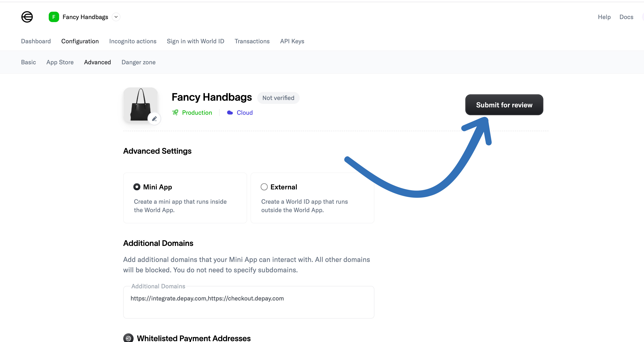Image resolution: width=644 pixels, height=342 pixels.
Task: Click the Cloud icon
Action: 230,113
